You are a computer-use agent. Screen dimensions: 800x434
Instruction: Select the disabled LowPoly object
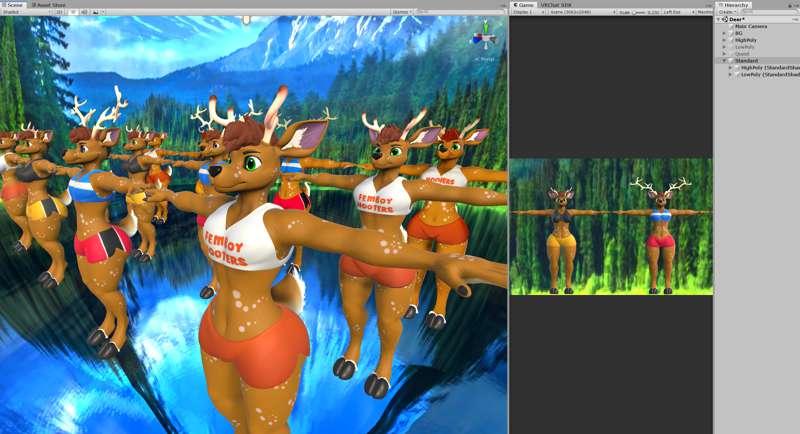[x=744, y=47]
